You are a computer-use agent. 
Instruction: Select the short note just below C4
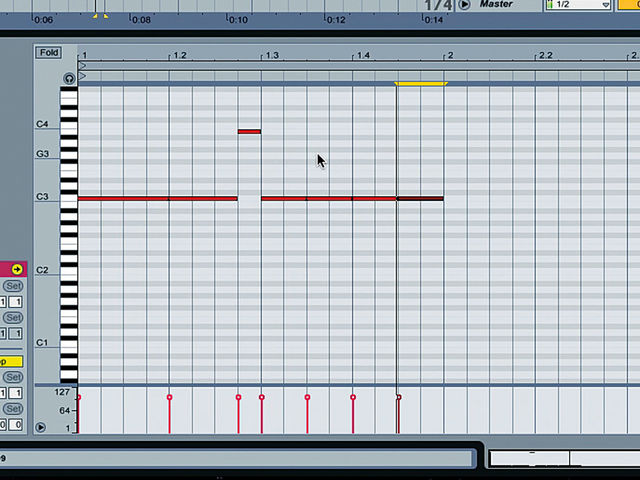[x=249, y=131]
